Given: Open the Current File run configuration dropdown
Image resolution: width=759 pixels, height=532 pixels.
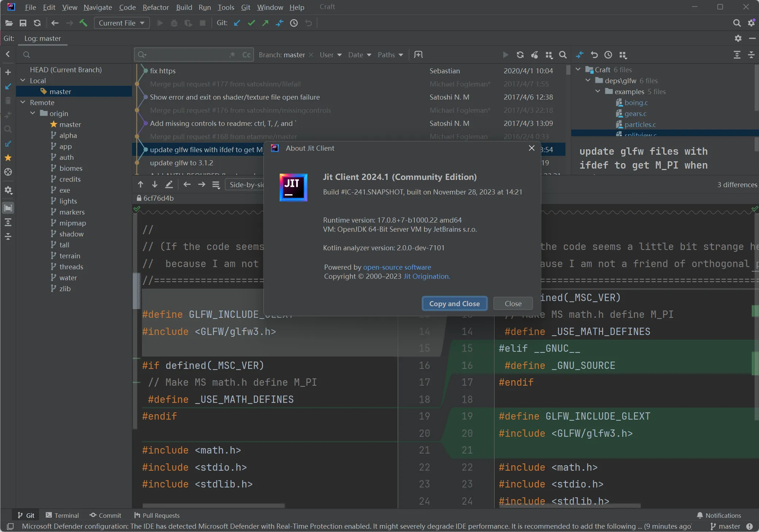Looking at the screenshot, I should click(x=122, y=23).
